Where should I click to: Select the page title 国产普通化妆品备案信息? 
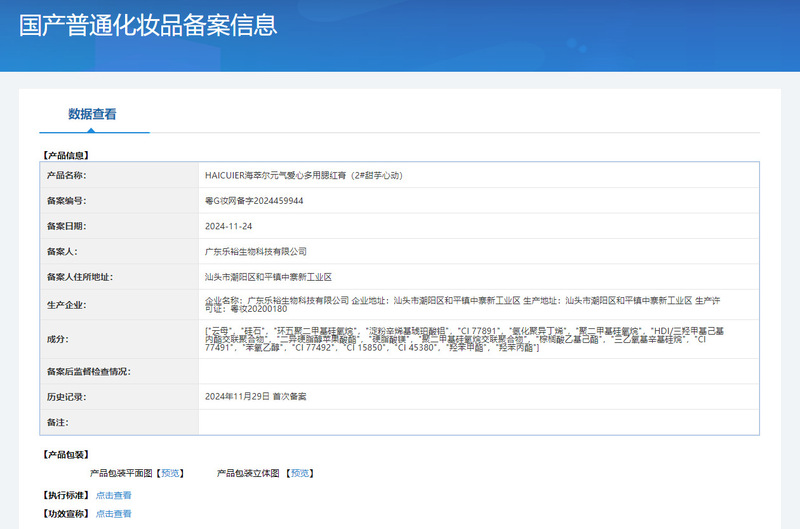point(148,25)
